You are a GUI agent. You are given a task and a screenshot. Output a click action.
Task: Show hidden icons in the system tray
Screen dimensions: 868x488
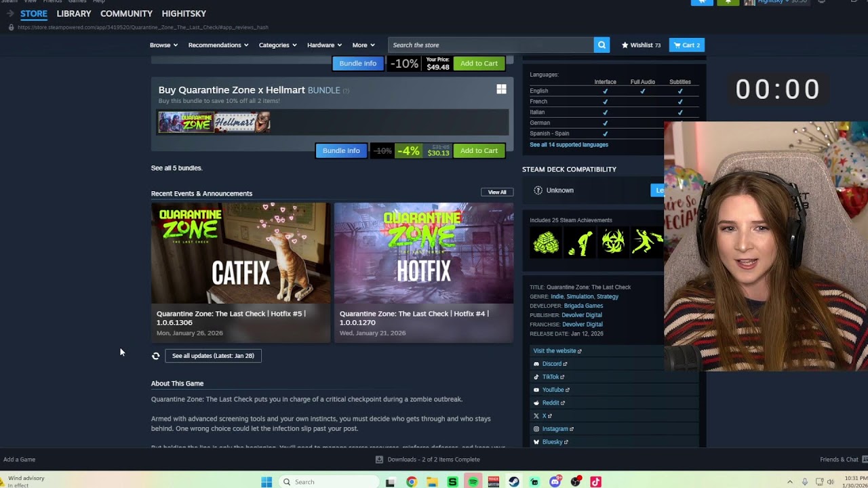coord(789,482)
